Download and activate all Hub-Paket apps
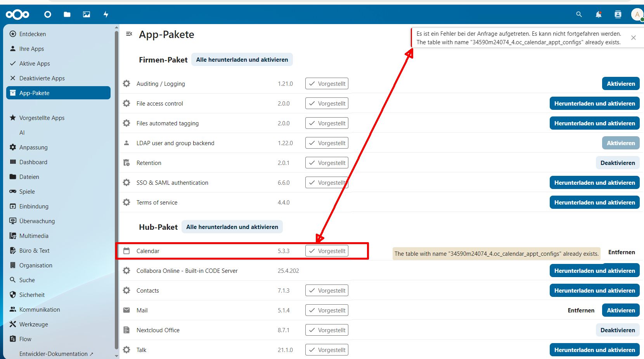Screen dimensions: 644x359 coord(232,227)
